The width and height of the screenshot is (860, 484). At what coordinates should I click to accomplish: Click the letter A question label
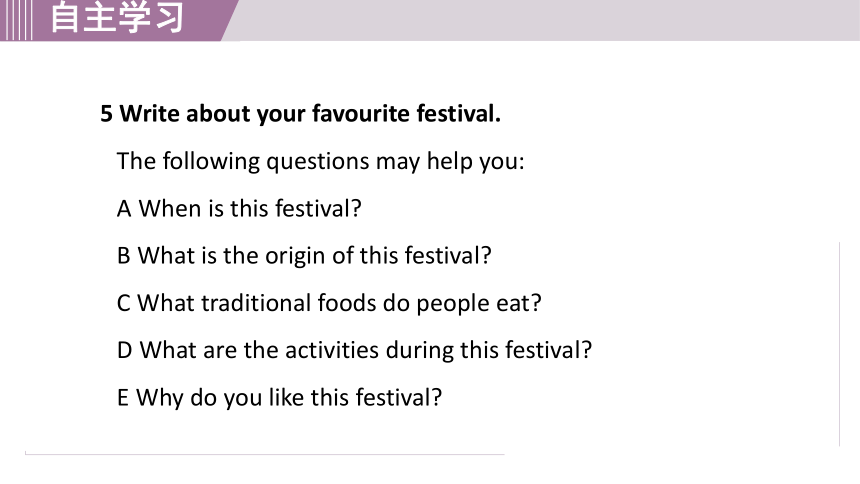124,209
